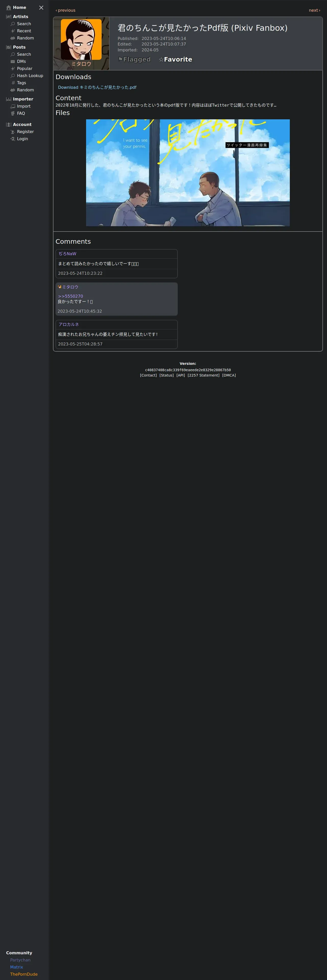Click the sparkle icon beside Popular

pos(13,69)
